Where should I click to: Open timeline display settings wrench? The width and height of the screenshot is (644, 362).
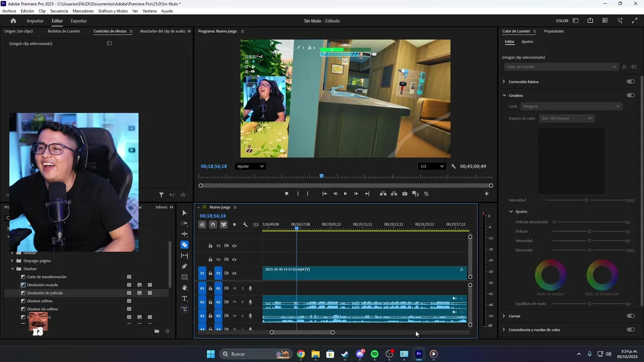245,225
